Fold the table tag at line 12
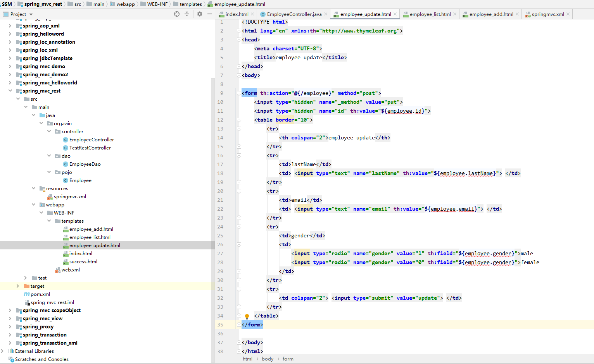The height and width of the screenshot is (364, 594). [239, 120]
